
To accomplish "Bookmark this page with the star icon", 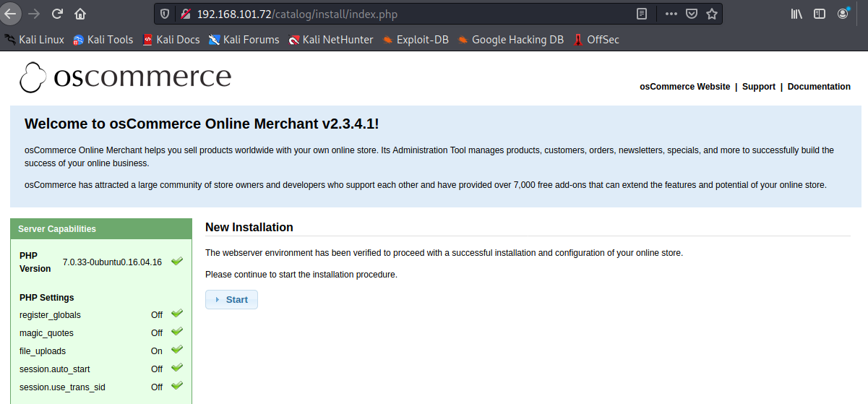I will pyautogui.click(x=712, y=14).
